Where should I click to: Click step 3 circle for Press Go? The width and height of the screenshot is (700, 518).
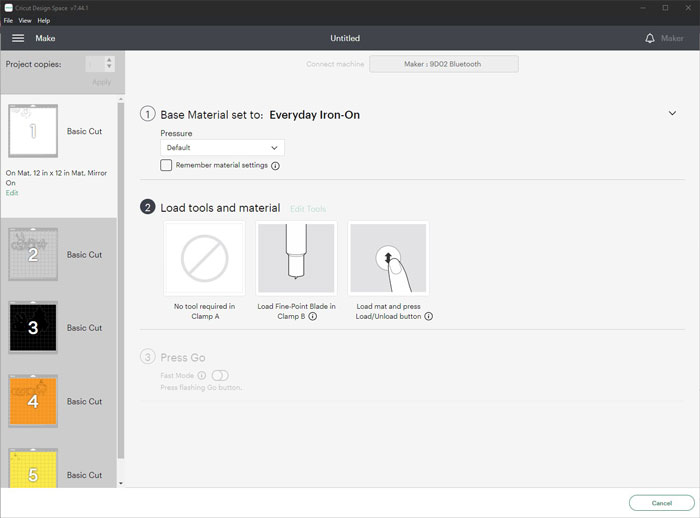[x=148, y=357]
